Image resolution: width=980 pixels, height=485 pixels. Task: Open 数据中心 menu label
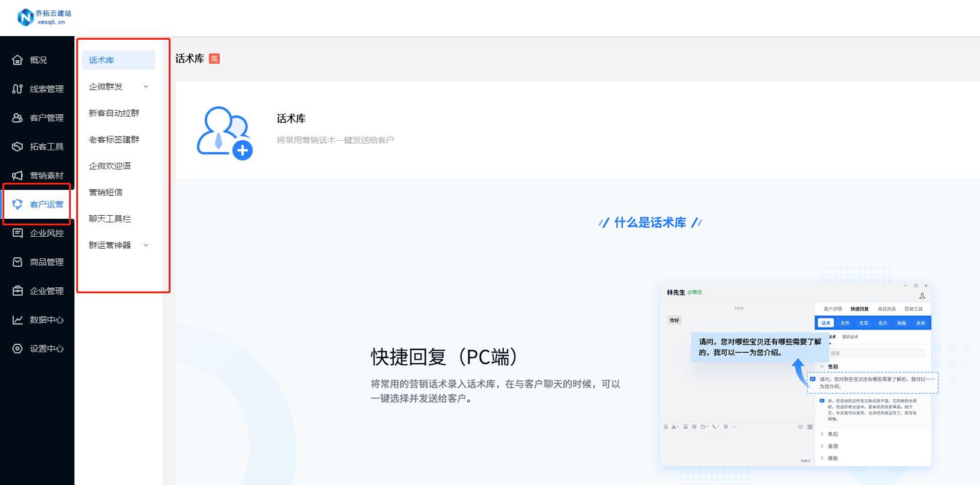(47, 320)
